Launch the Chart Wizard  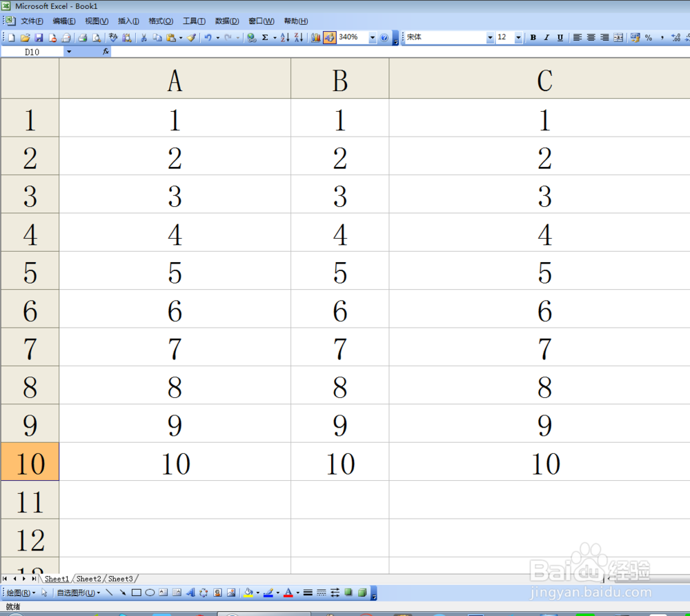pyautogui.click(x=315, y=38)
